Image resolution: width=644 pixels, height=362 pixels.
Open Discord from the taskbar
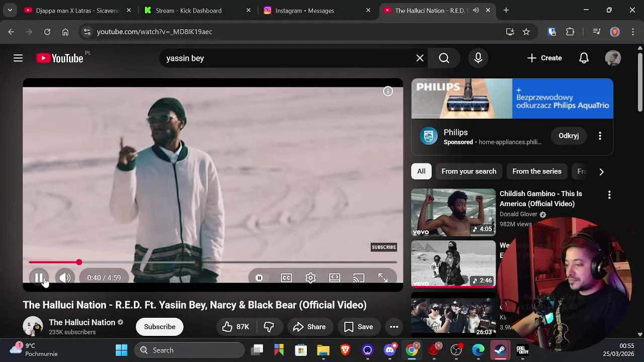pos(390,350)
